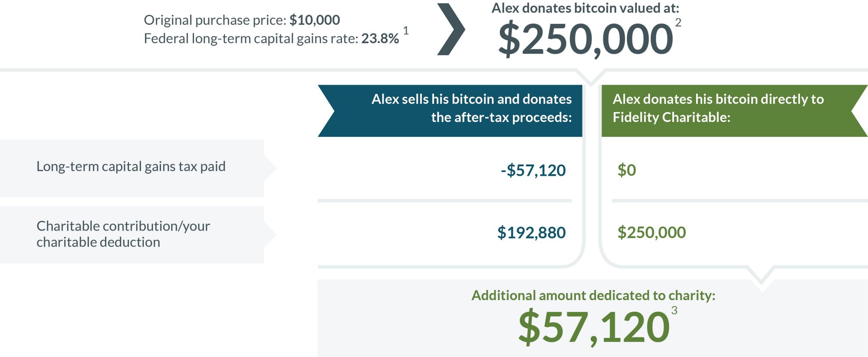This screenshot has height=357, width=868.
Task: Click the 'Original purchase price: $10,000' text
Action: [x=242, y=20]
